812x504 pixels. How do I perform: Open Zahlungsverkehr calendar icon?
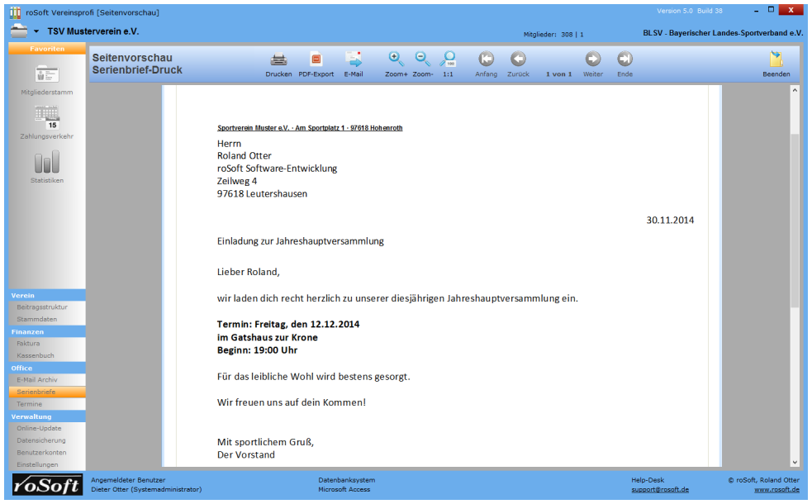(x=46, y=118)
